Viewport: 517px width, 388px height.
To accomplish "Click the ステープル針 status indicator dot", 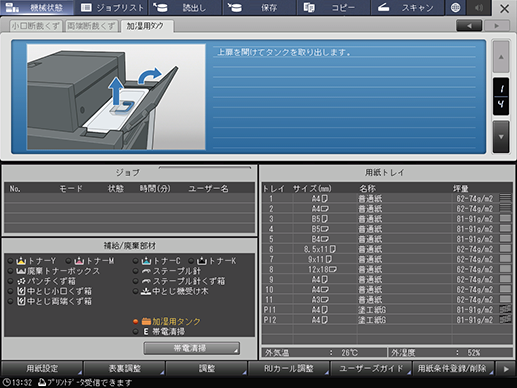I will 135,271.
